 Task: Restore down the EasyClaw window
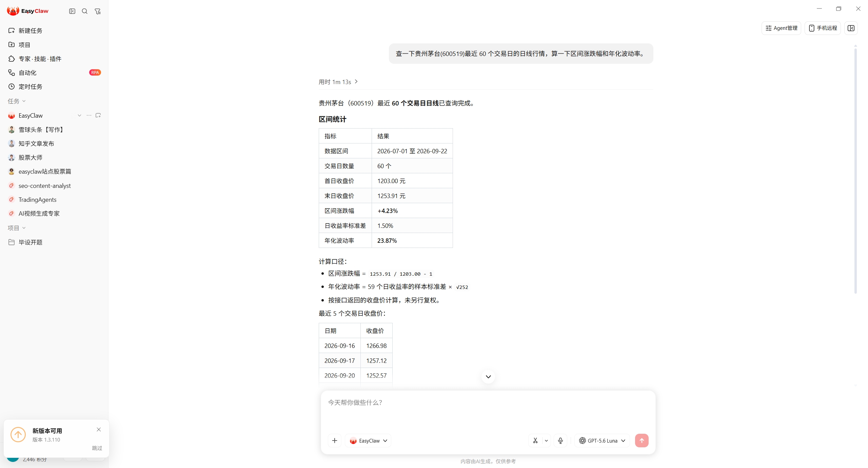tap(839, 8)
